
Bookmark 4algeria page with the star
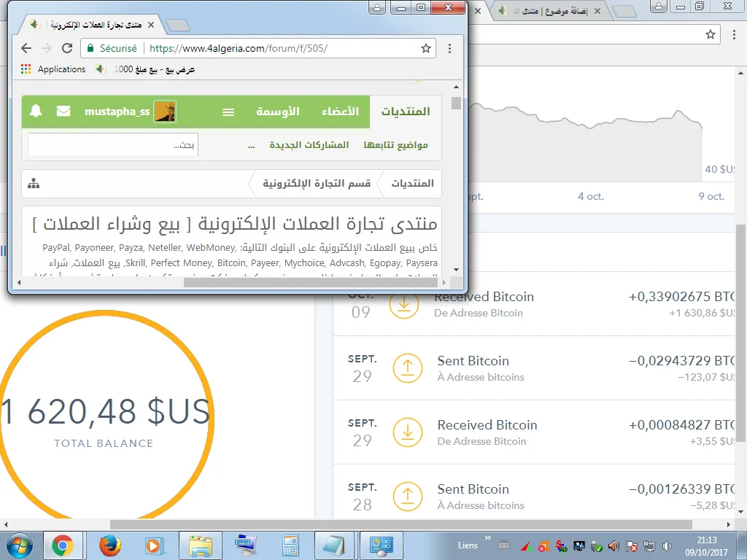click(x=426, y=48)
